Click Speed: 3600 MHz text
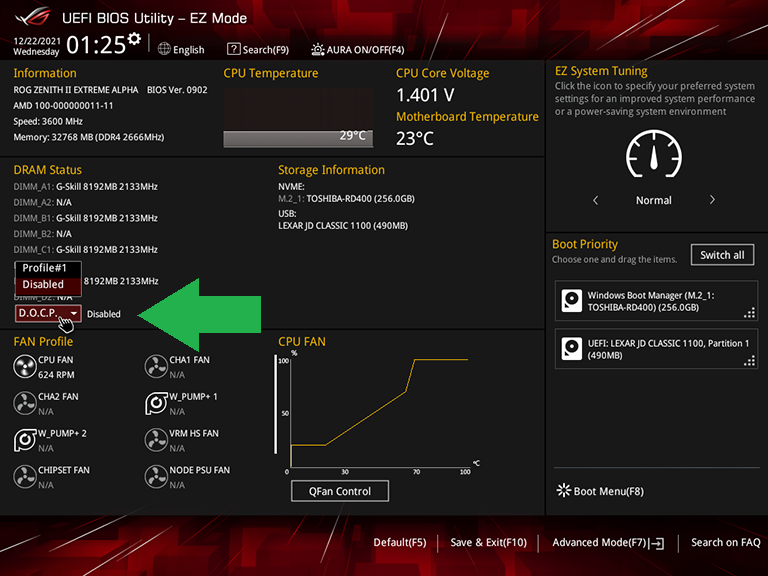768x576 pixels. [x=48, y=121]
